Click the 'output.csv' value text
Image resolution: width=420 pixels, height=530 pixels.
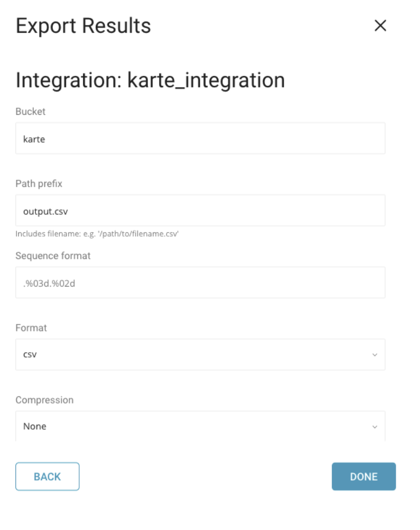pyautogui.click(x=45, y=211)
